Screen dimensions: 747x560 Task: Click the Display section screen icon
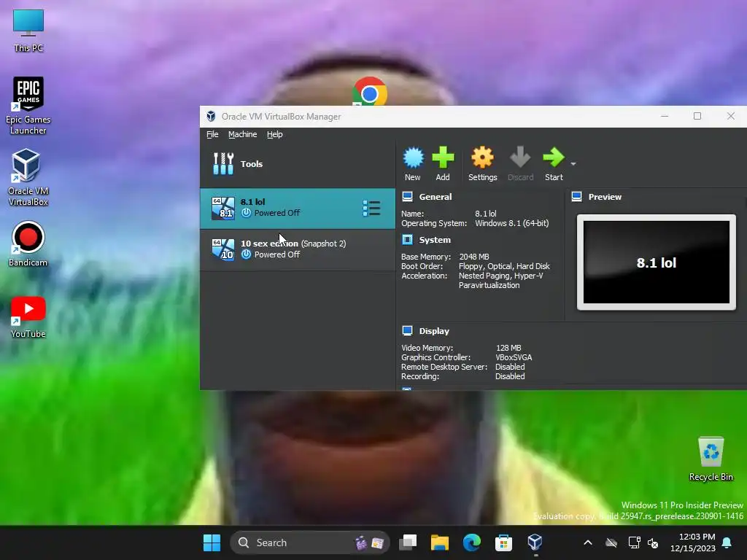coord(407,331)
